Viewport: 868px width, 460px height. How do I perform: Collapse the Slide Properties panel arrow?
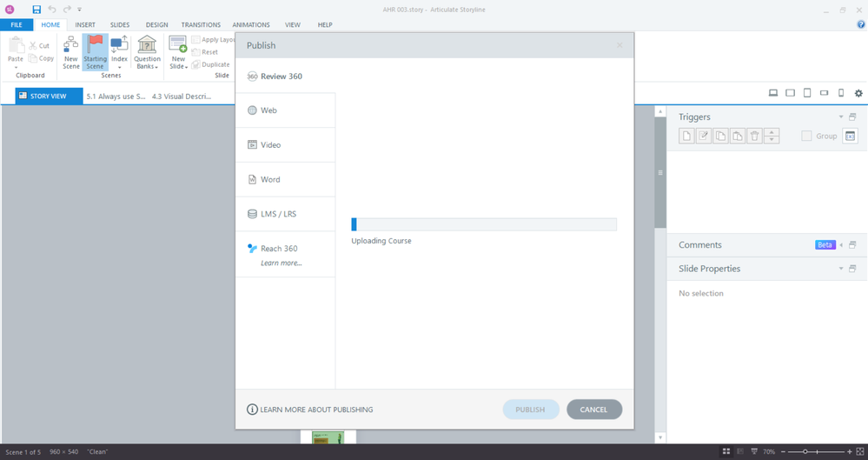(x=841, y=269)
